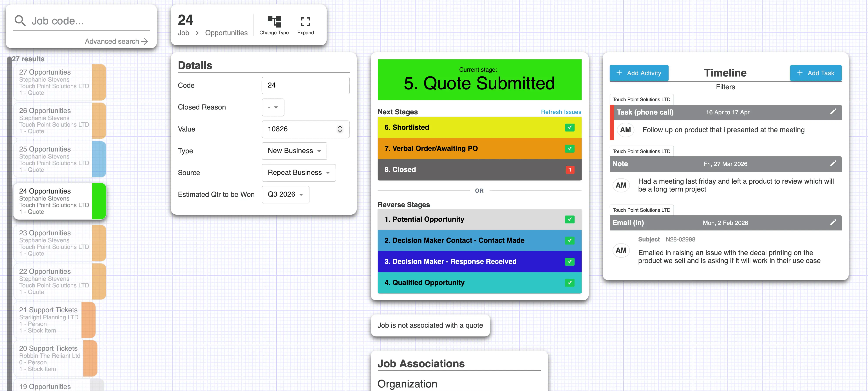868x391 pixels.
Task: Click the plus icon on Add Activity
Action: click(619, 73)
